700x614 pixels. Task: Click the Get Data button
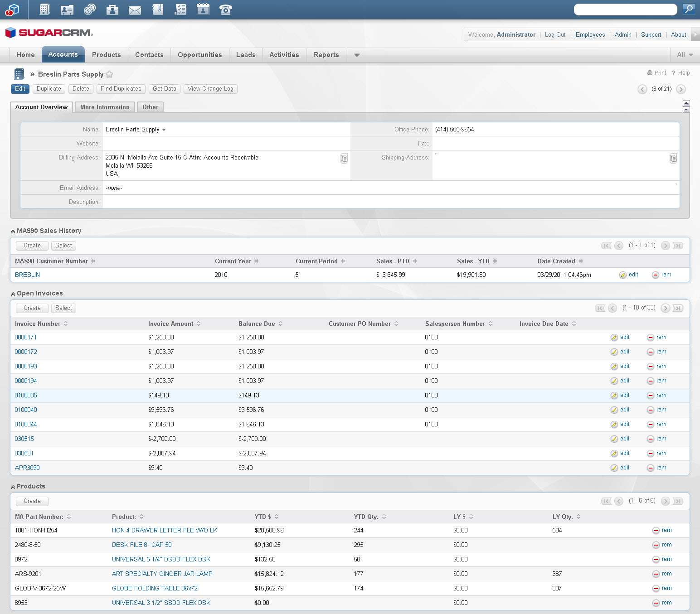click(x=165, y=89)
